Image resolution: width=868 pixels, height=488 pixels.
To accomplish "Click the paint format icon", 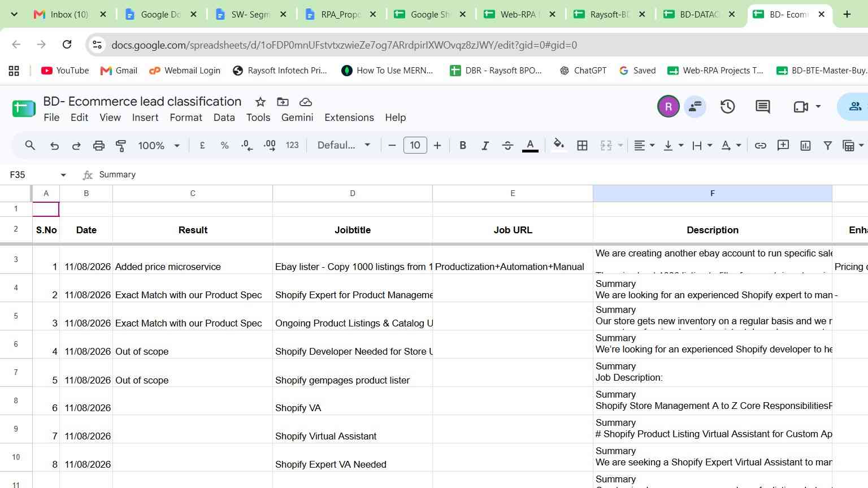I will point(121,146).
